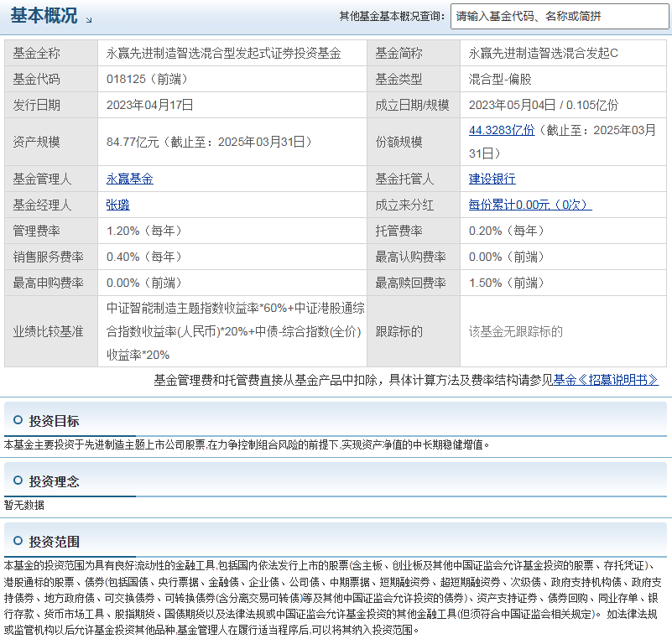Open the 永赢基金 fund manager company link
672x639 pixels.
click(129, 179)
